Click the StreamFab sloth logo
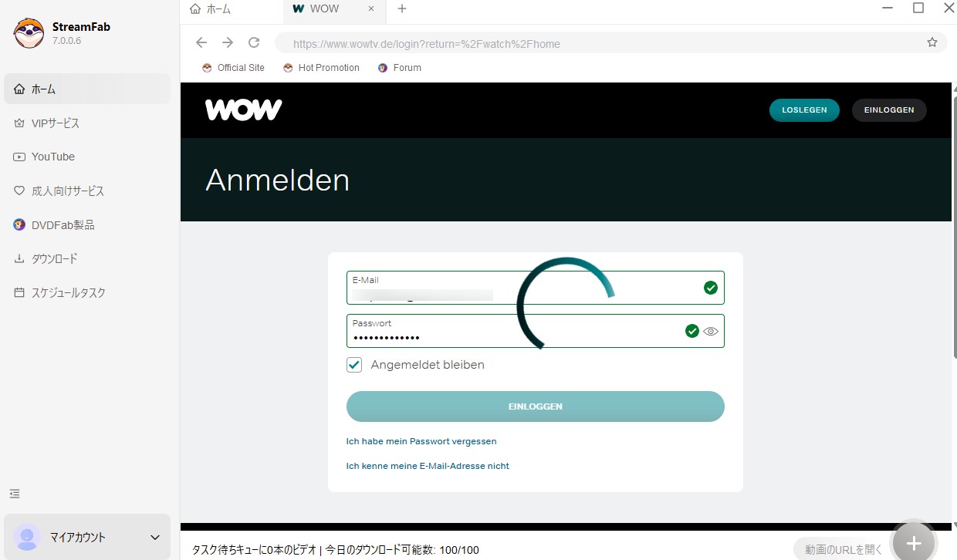 tap(29, 32)
